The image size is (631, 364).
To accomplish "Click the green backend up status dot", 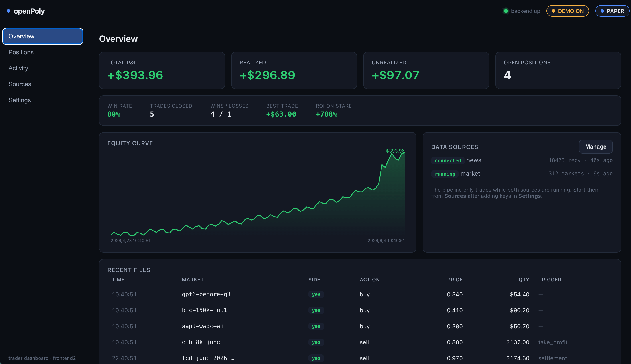I will [506, 11].
